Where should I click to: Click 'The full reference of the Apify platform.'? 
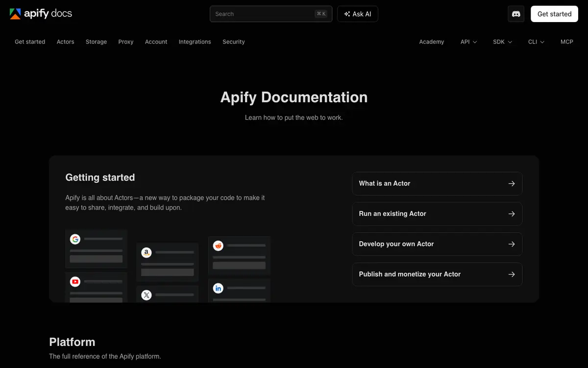point(105,356)
